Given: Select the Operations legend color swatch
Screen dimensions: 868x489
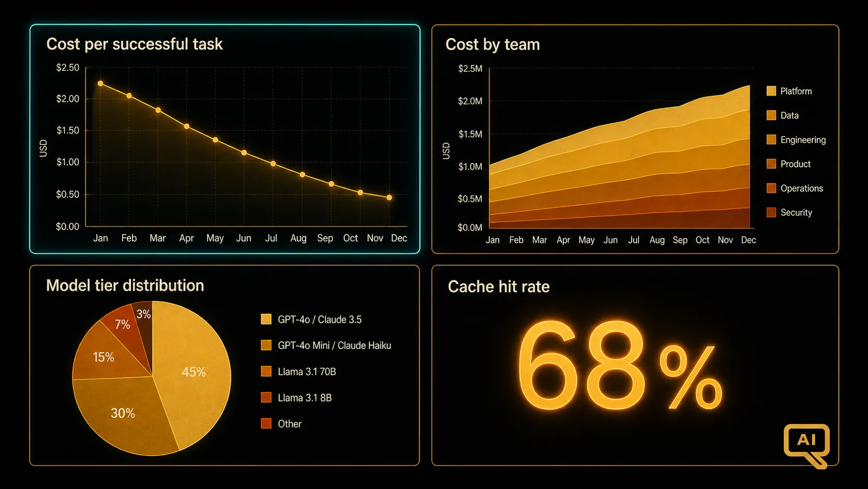Looking at the screenshot, I should pyautogui.click(x=771, y=188).
